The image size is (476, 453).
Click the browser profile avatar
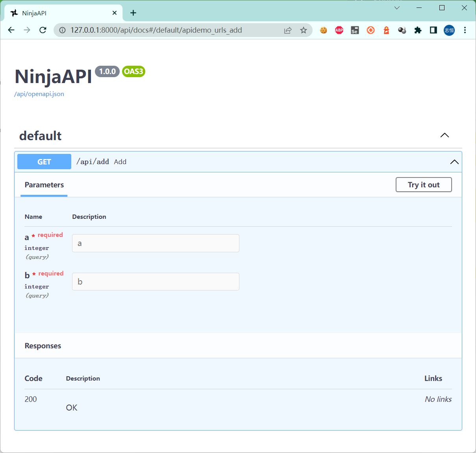pos(449,30)
